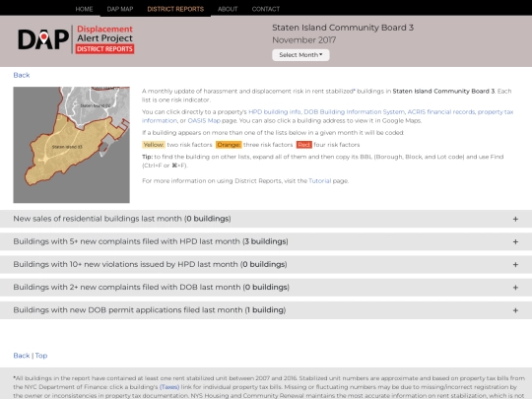
Task: Open the OASIS Map link
Action: 204,121
